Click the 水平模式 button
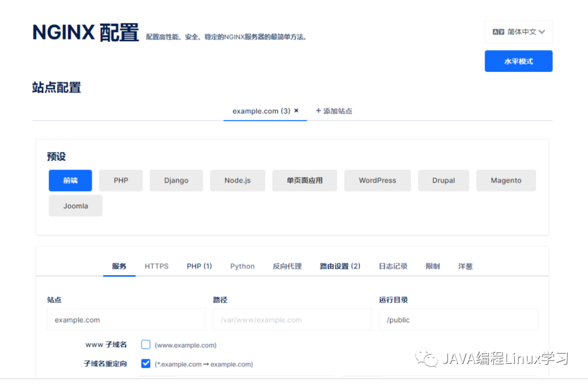This screenshot has height=384, width=588. pyautogui.click(x=518, y=61)
